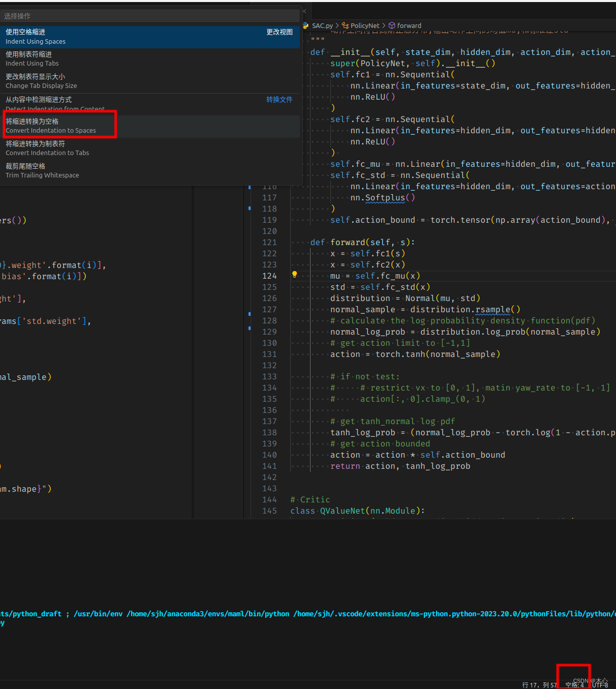Screen dimensions: 616x689
Task: Click line number 145 in gutter
Action: tap(269, 511)
